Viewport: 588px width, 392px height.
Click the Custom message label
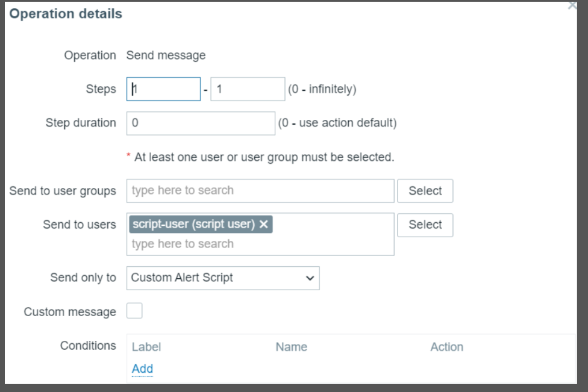[x=70, y=312]
